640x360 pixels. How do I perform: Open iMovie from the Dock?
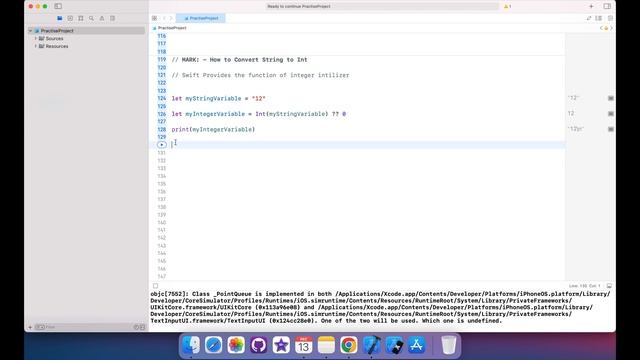coord(281,345)
